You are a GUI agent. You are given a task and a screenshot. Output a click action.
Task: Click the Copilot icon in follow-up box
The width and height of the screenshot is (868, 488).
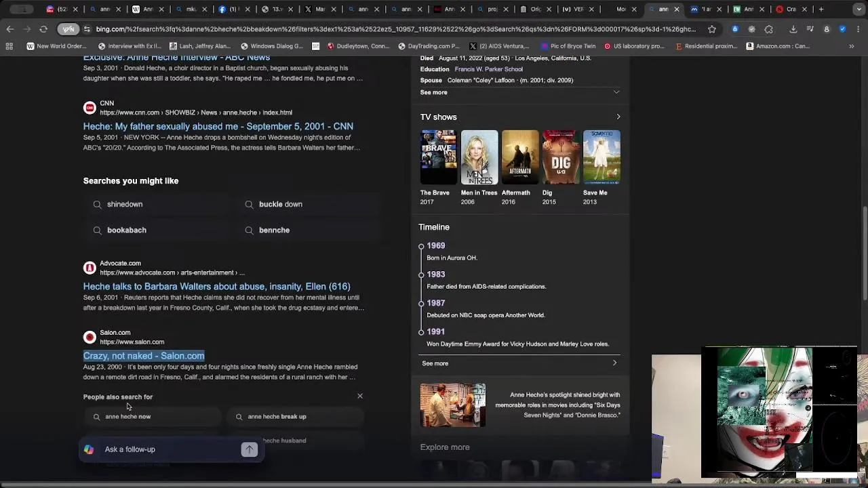pos(89,449)
